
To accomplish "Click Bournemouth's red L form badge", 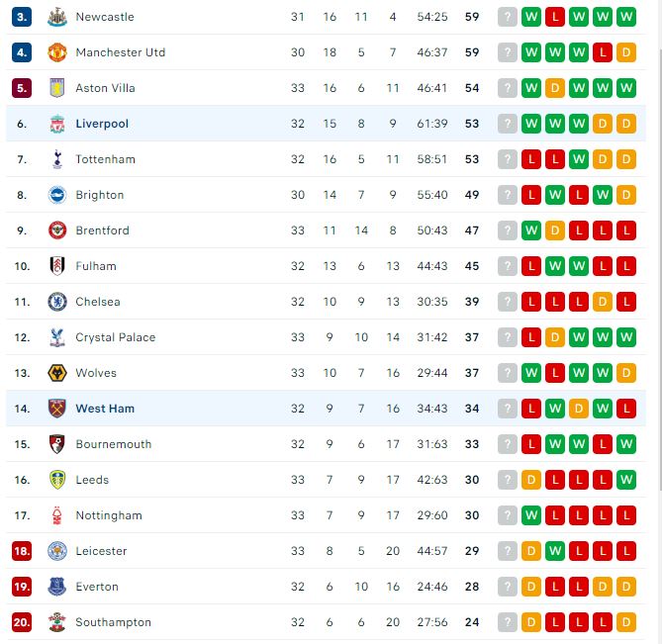I will tap(531, 444).
